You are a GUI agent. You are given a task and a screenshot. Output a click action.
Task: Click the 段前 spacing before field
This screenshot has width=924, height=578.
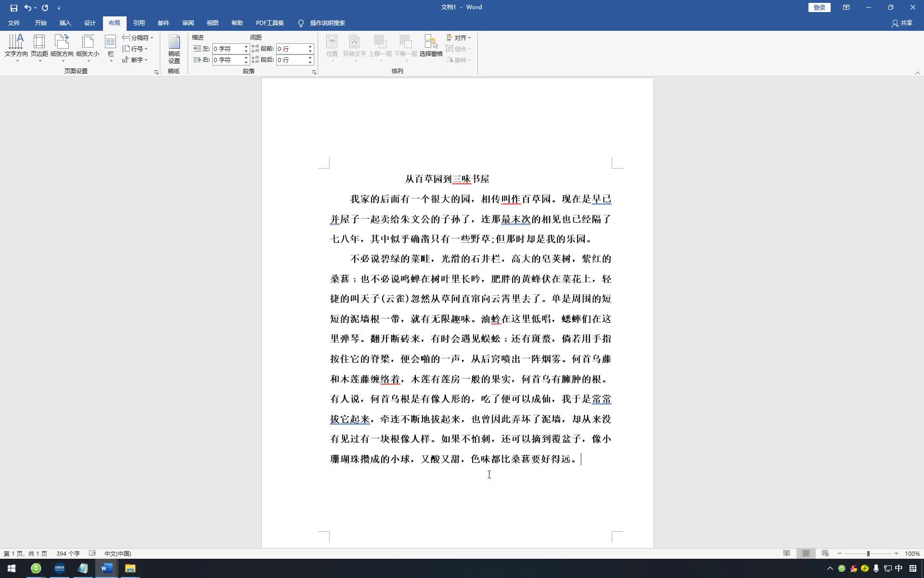[292, 49]
